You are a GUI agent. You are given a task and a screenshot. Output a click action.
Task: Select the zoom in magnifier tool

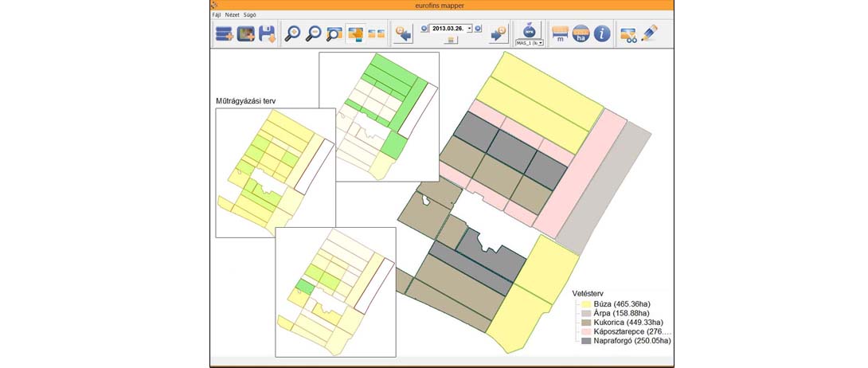292,33
